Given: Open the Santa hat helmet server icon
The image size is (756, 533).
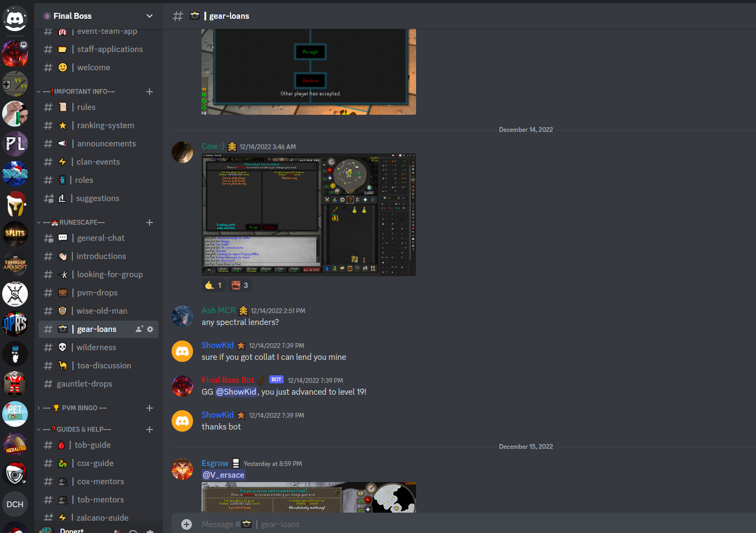Looking at the screenshot, I should pos(15,204).
